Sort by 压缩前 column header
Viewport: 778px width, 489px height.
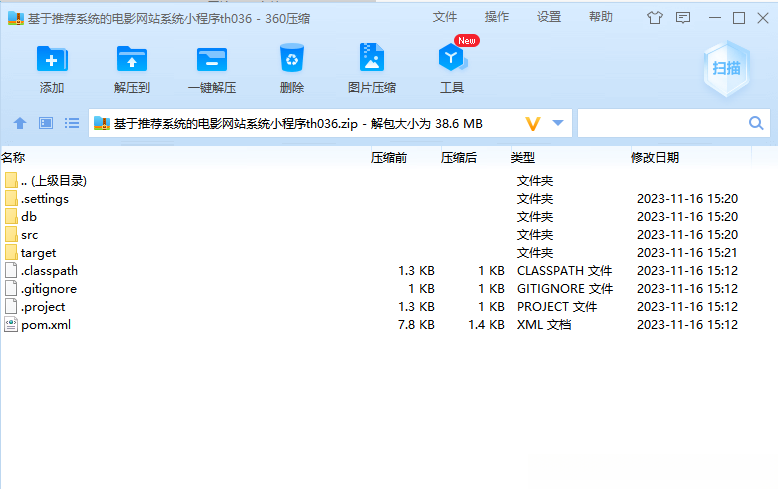389,158
